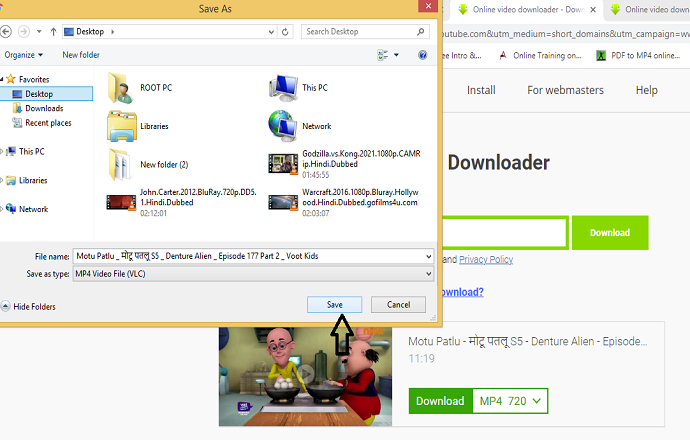
Task: Expand the Libraries tree node
Action: point(1,180)
